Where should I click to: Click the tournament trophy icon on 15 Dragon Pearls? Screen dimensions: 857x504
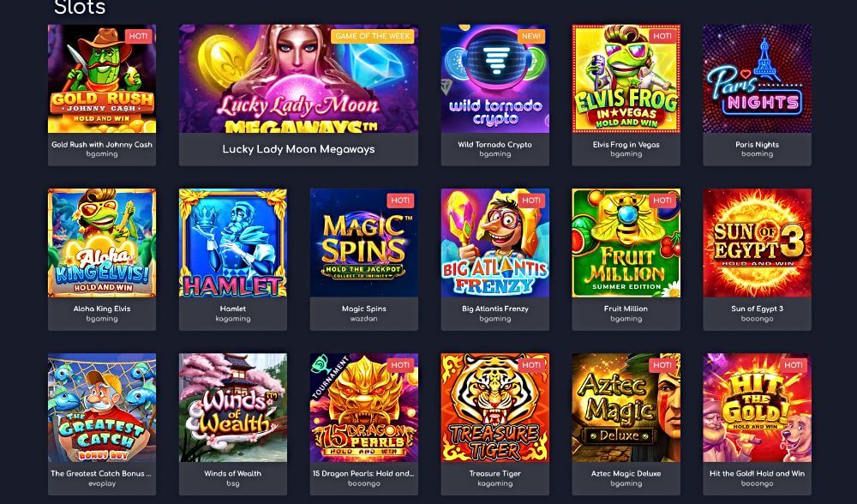(318, 364)
